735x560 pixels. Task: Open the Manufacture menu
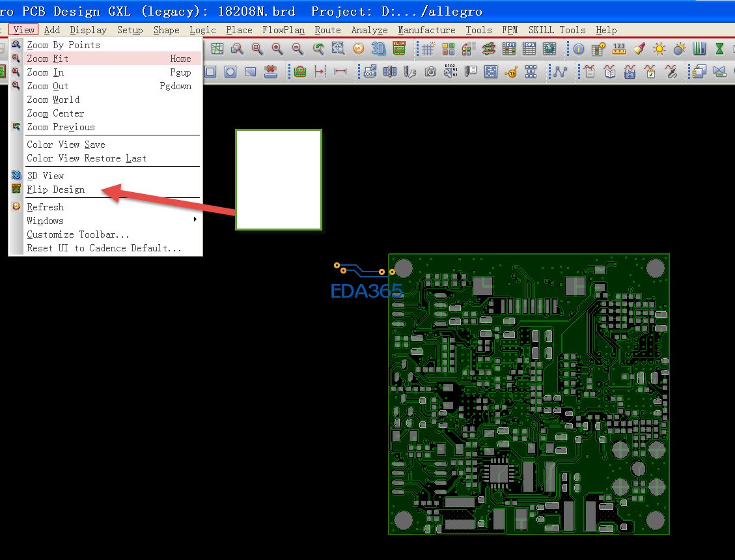click(426, 30)
